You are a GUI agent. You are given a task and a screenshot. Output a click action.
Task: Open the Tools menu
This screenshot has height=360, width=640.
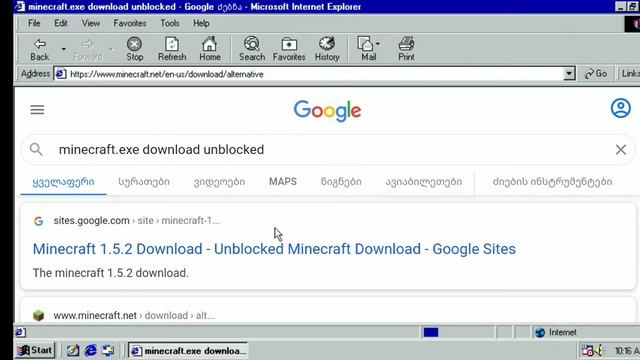(170, 23)
